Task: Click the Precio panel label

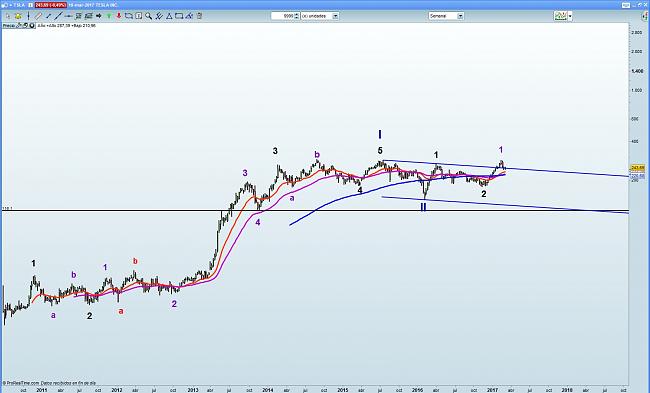Action: click(9, 26)
